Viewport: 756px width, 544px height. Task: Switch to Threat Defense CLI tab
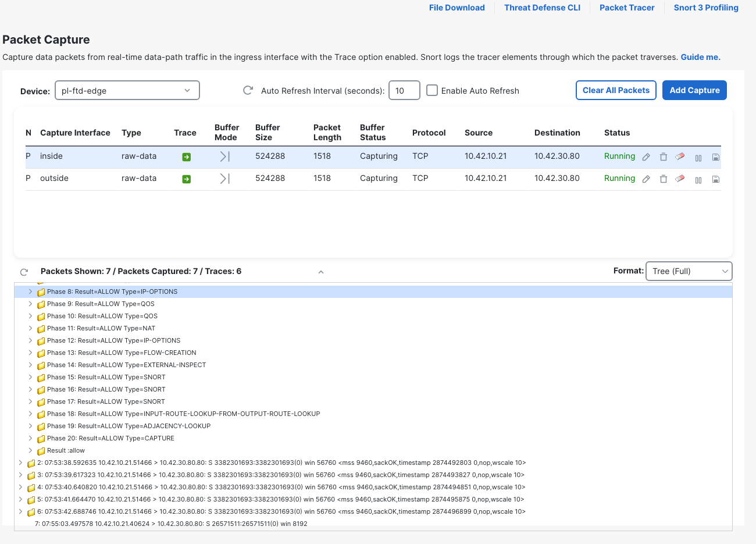pyautogui.click(x=542, y=8)
